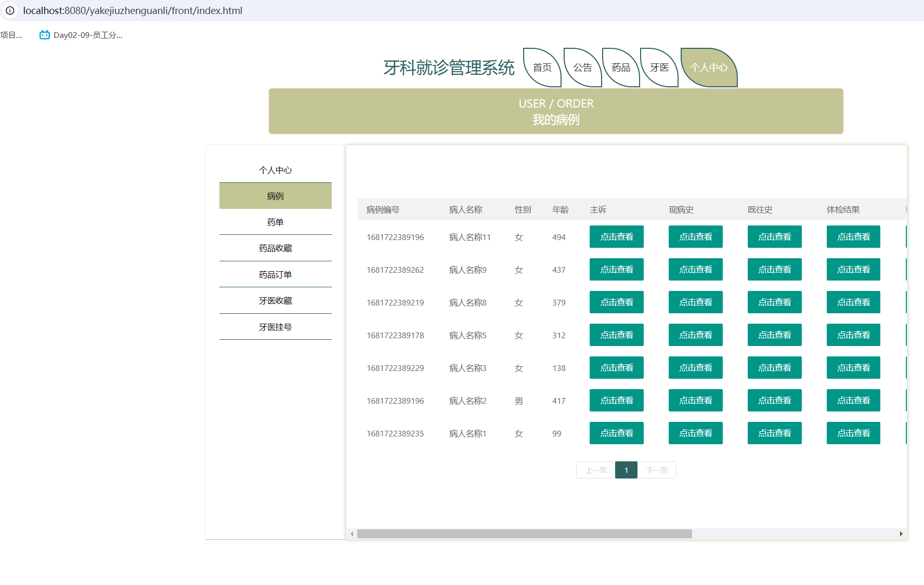Click the 性别 column header
924x585 pixels.
coord(523,210)
